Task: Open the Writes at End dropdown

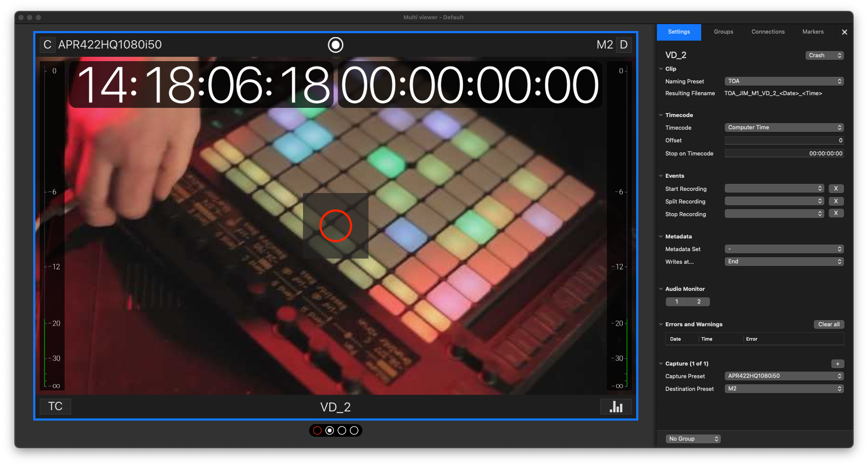Action: 784,262
